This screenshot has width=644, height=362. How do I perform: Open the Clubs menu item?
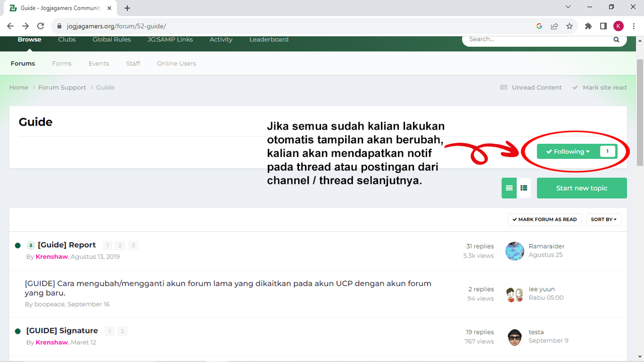coord(67,39)
